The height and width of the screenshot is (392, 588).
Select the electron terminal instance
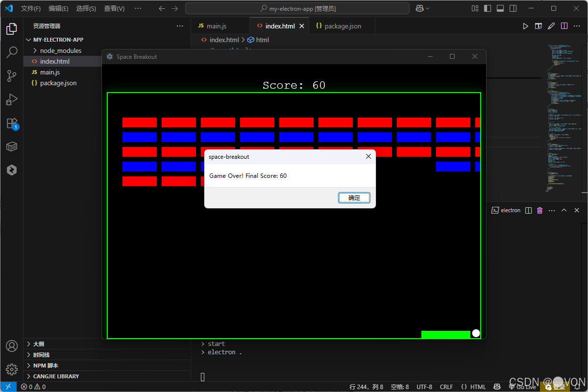pyautogui.click(x=506, y=210)
